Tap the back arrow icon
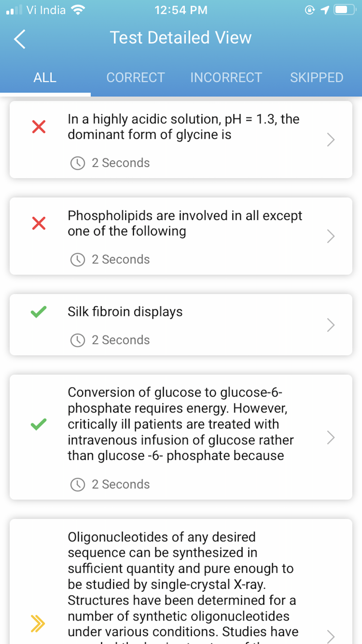The image size is (362, 644). [x=20, y=39]
